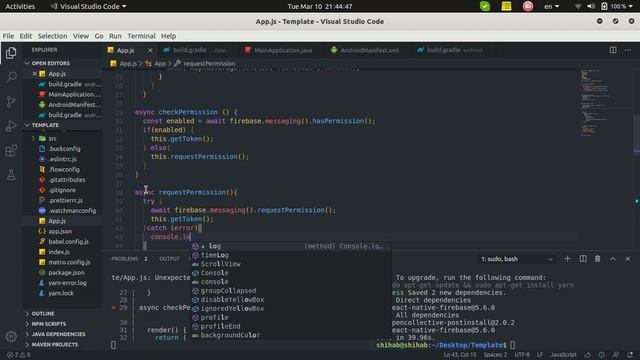
Task: Switch to the Problems panel tab
Action: click(125, 259)
